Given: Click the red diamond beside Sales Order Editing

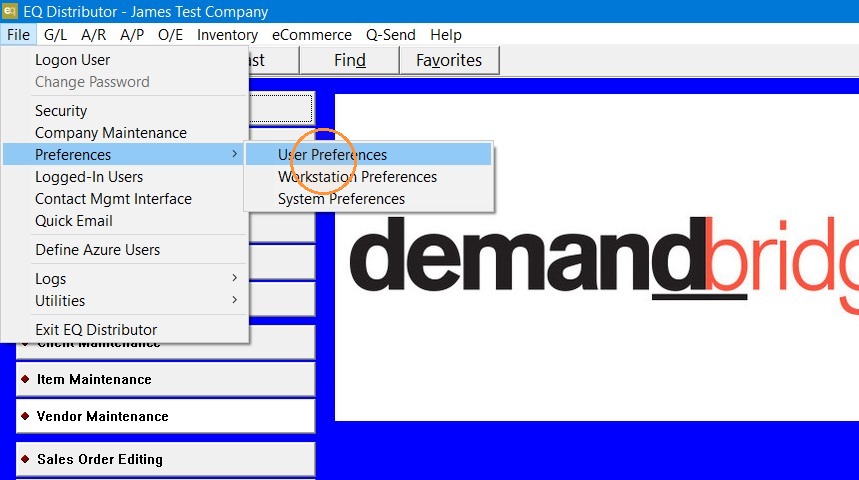Looking at the screenshot, I should point(25,459).
